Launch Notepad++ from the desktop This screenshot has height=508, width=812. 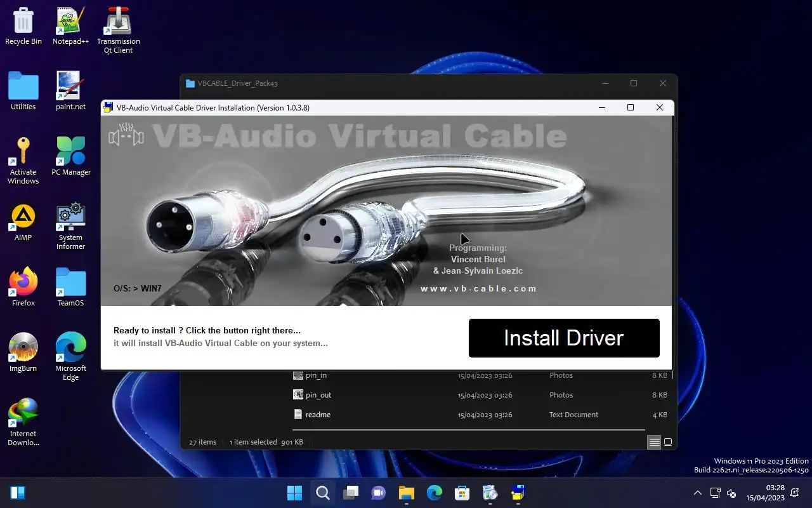(x=70, y=26)
